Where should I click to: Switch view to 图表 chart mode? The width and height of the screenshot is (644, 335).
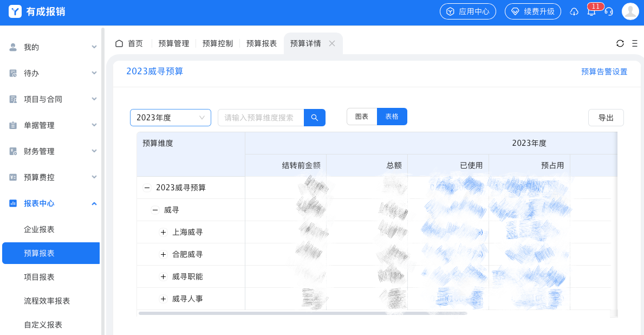tap(362, 116)
